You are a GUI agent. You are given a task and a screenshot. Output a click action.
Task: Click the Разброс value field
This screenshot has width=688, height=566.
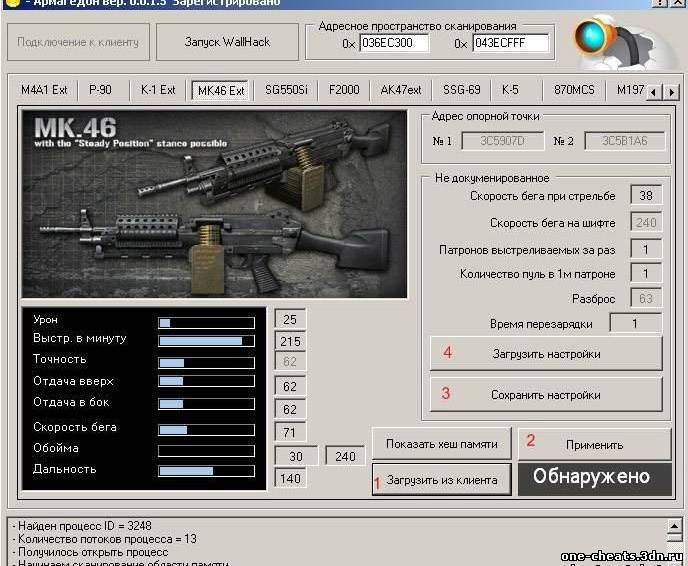coord(646,298)
